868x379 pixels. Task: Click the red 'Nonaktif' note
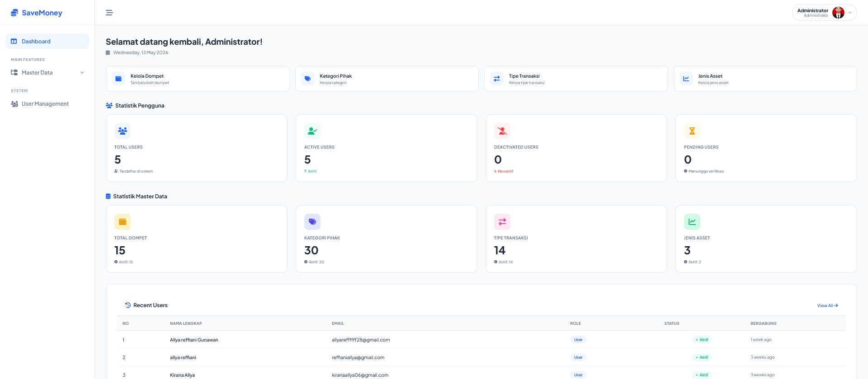tap(505, 171)
